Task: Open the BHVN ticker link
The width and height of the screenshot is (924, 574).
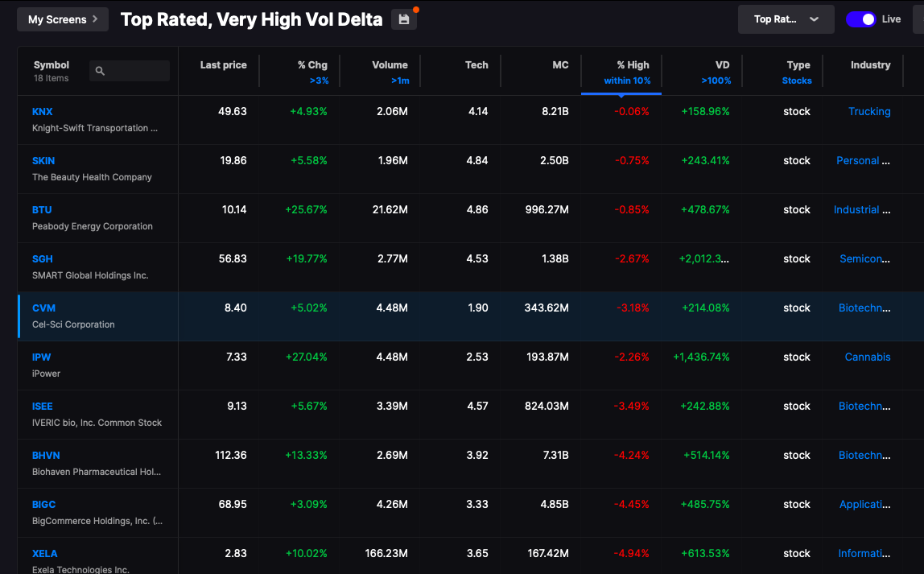Action: coord(46,455)
